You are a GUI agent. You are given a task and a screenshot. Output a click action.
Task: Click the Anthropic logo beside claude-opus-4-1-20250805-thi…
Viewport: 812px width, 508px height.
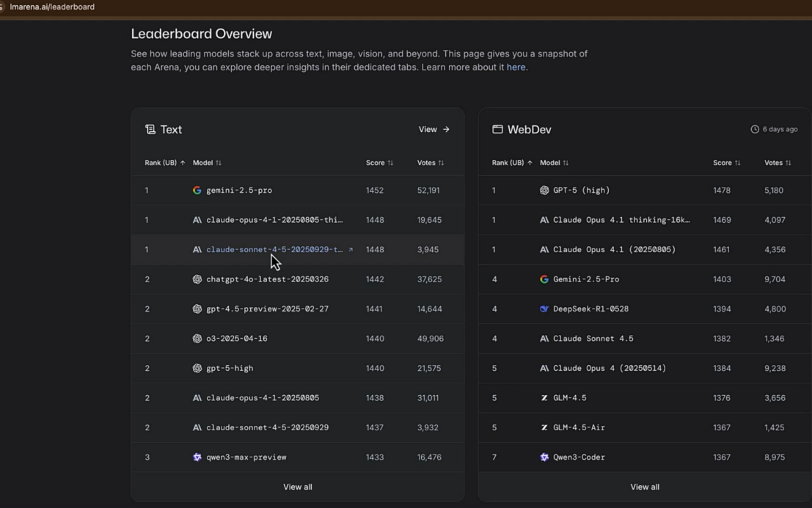197,220
